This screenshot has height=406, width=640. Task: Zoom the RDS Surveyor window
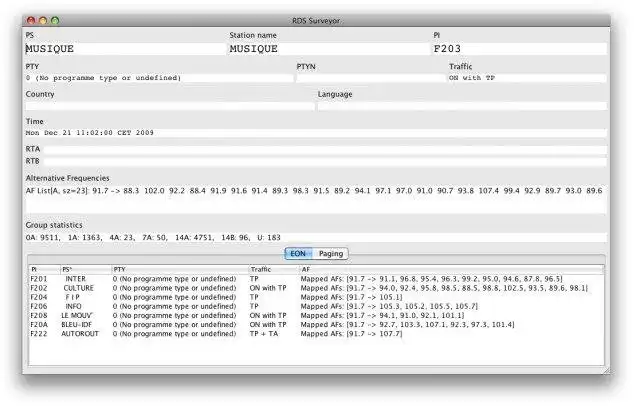pyautogui.click(x=55, y=20)
